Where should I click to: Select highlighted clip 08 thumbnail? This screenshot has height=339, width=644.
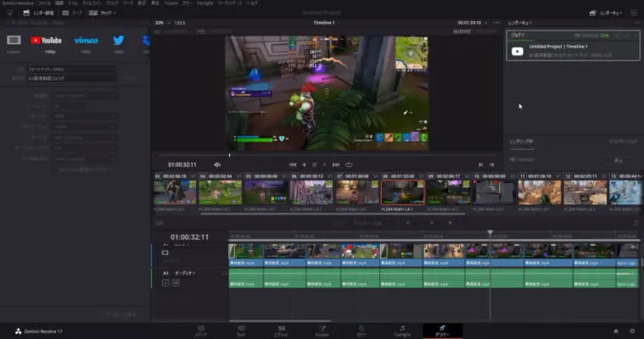pos(403,192)
